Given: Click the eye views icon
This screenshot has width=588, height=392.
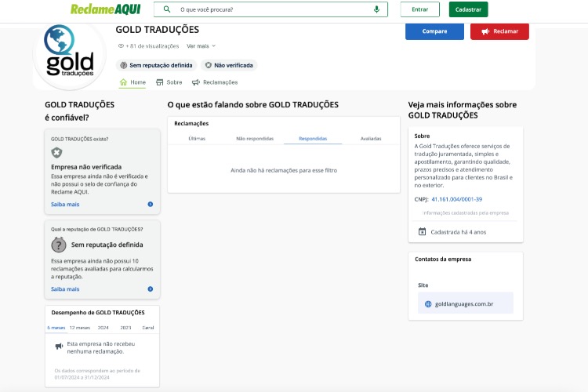Looking at the screenshot, I should pyautogui.click(x=121, y=45).
